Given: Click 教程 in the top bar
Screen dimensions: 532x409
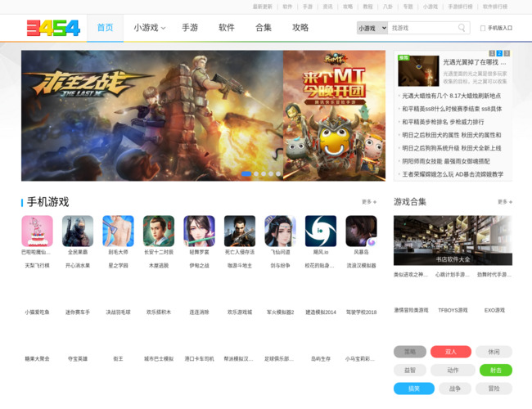Looking at the screenshot, I should [x=367, y=7].
